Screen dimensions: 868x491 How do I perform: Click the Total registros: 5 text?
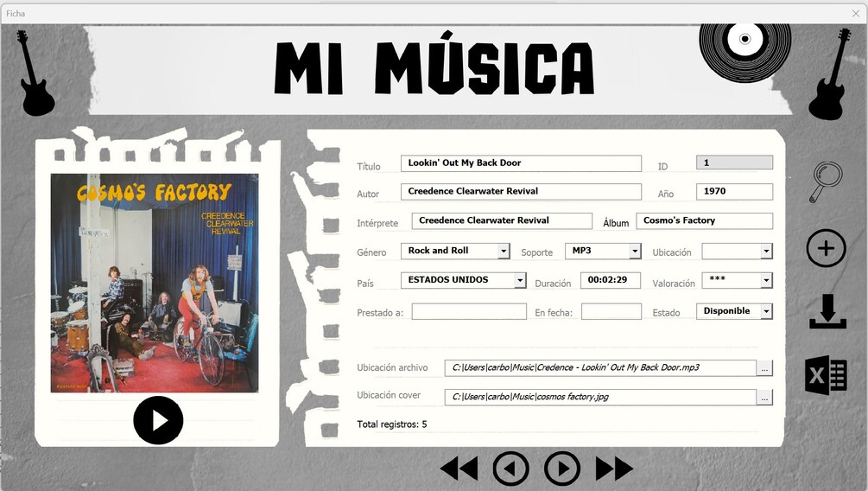392,424
